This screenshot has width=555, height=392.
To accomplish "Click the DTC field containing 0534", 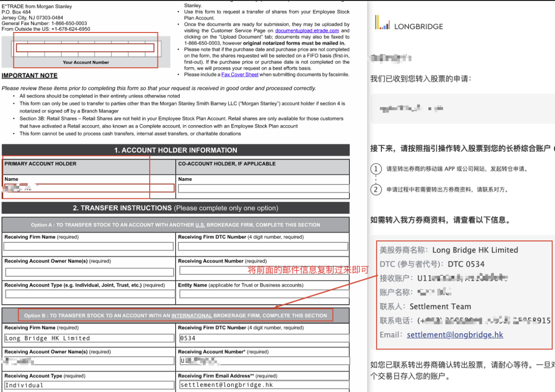I will coord(264,338).
